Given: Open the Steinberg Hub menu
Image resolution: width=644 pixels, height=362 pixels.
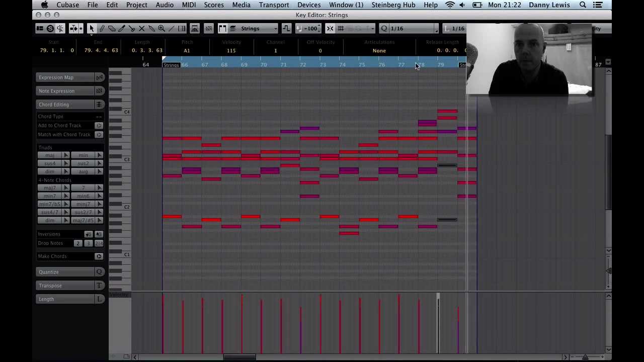Looking at the screenshot, I should click(393, 5).
